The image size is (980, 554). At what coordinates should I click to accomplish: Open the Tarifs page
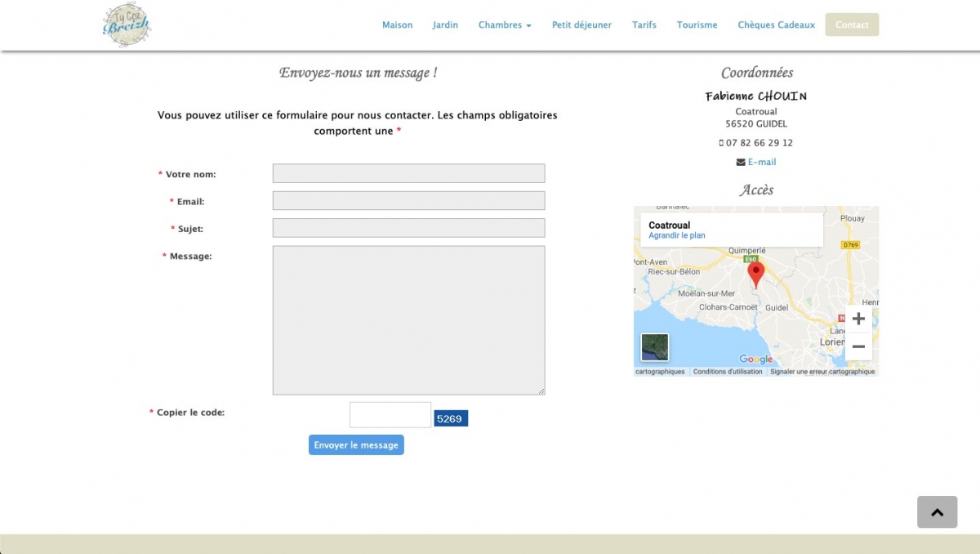[644, 25]
